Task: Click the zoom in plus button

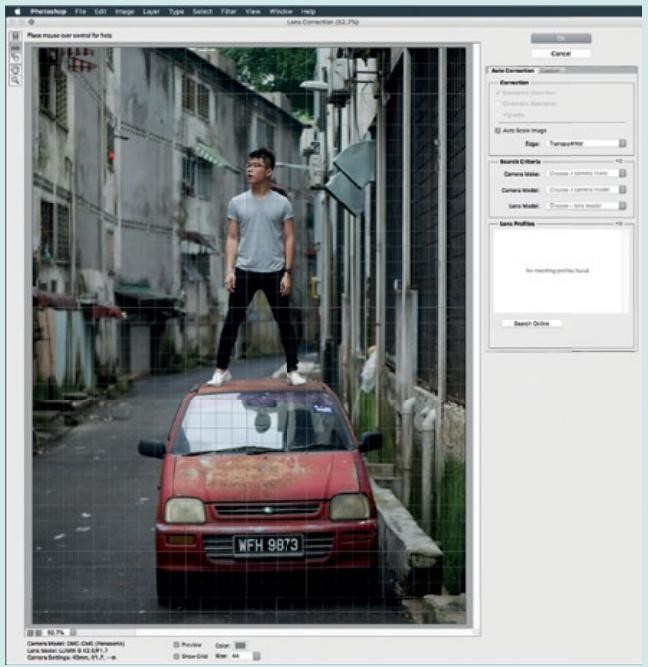Action: (x=38, y=633)
